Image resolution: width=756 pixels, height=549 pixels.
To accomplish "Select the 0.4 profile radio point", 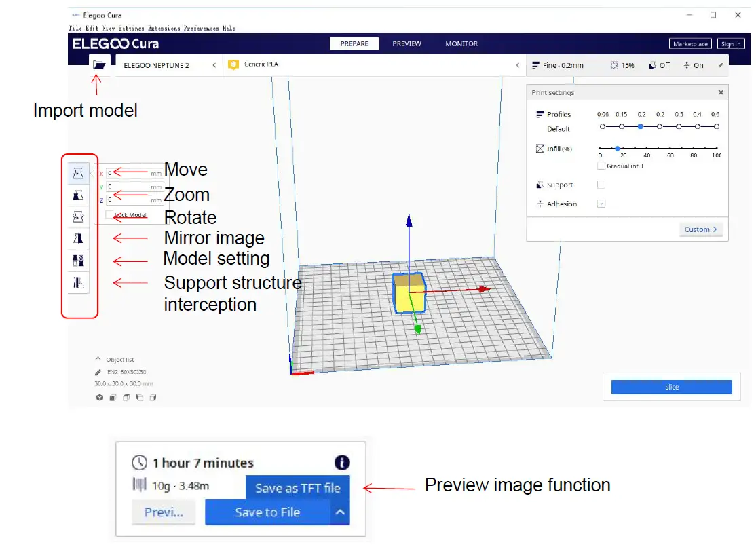I will 698,126.
